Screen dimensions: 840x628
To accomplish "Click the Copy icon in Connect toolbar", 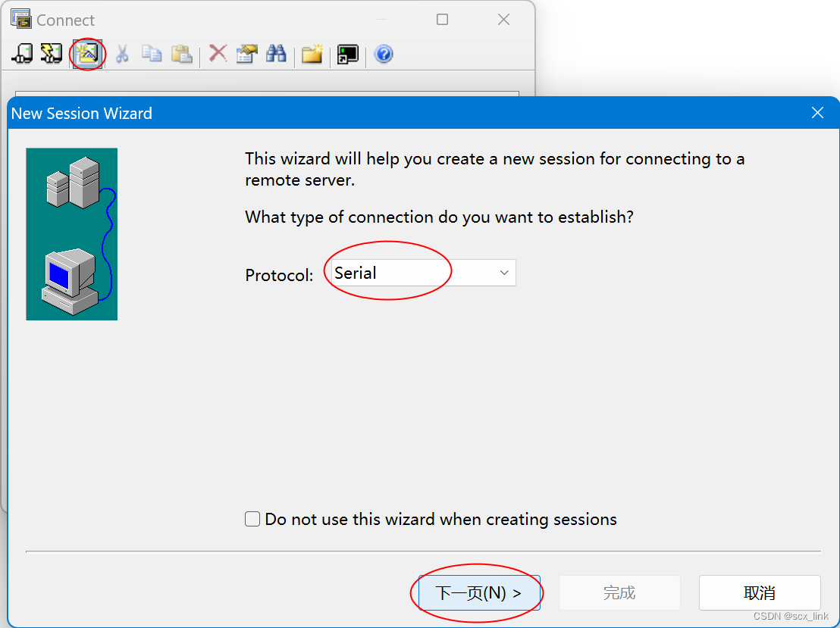I will pos(152,54).
